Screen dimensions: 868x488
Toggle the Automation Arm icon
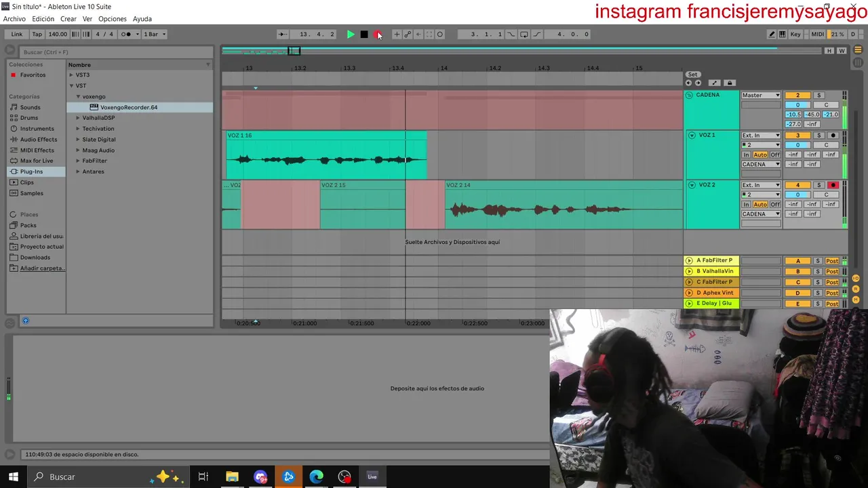[x=408, y=34]
